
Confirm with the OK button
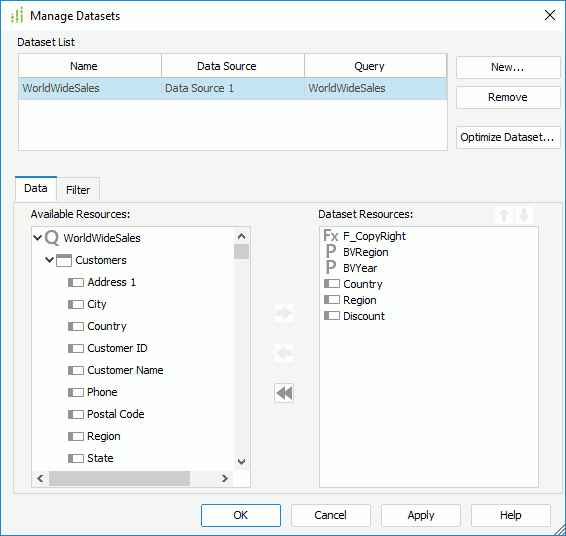pyautogui.click(x=241, y=515)
